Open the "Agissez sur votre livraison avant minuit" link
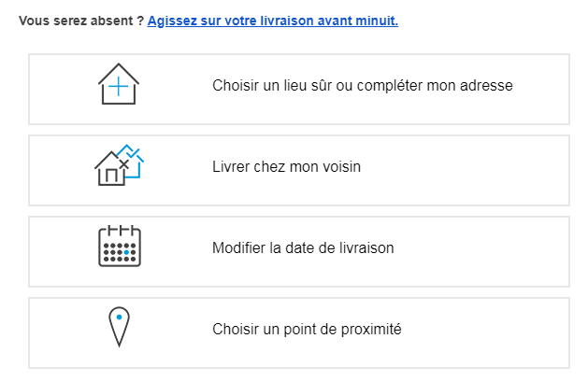 [272, 21]
